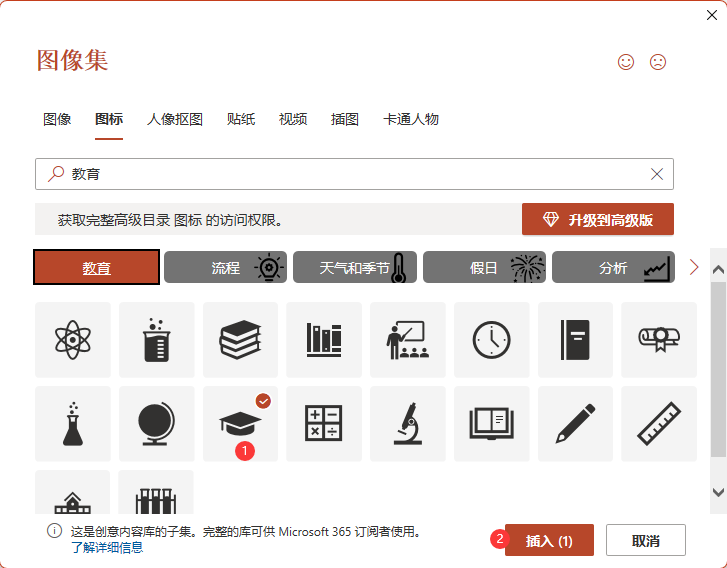Show more categories with right chevron
The height and width of the screenshot is (568, 727).
point(694,267)
